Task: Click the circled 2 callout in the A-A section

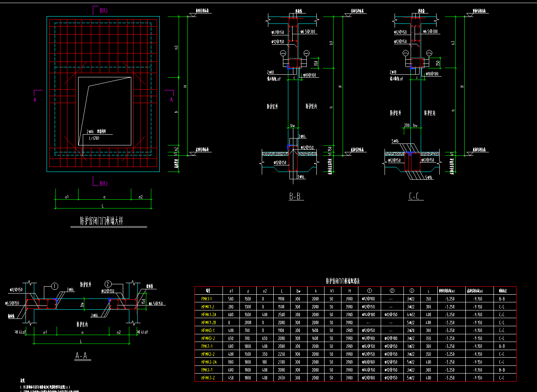Action: pos(108,284)
